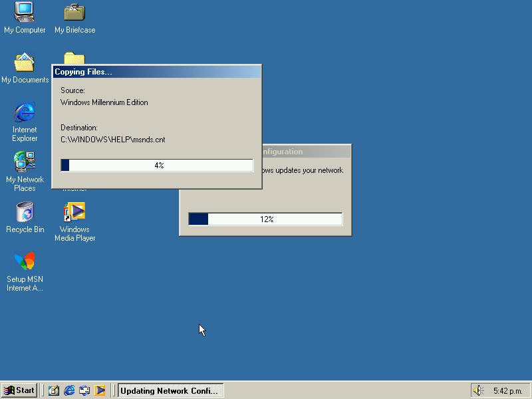The width and height of the screenshot is (532, 399).
Task: Select the Recycle Bin icon
Action: point(25,217)
